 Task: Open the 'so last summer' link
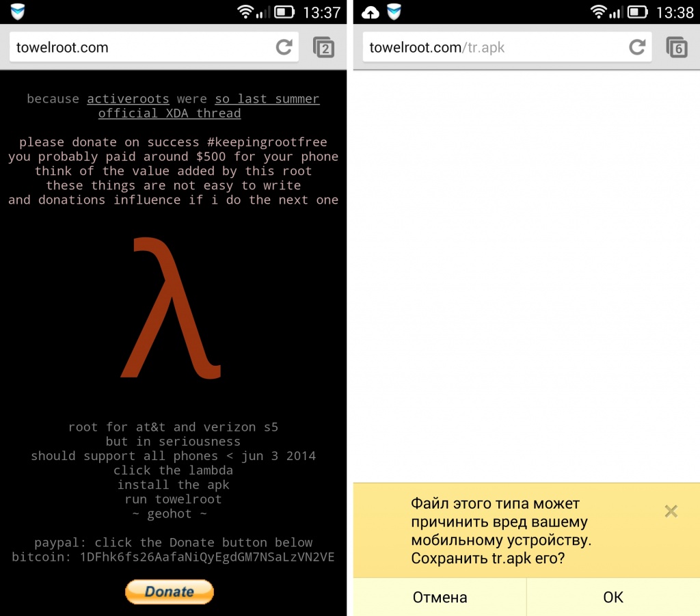pos(267,98)
